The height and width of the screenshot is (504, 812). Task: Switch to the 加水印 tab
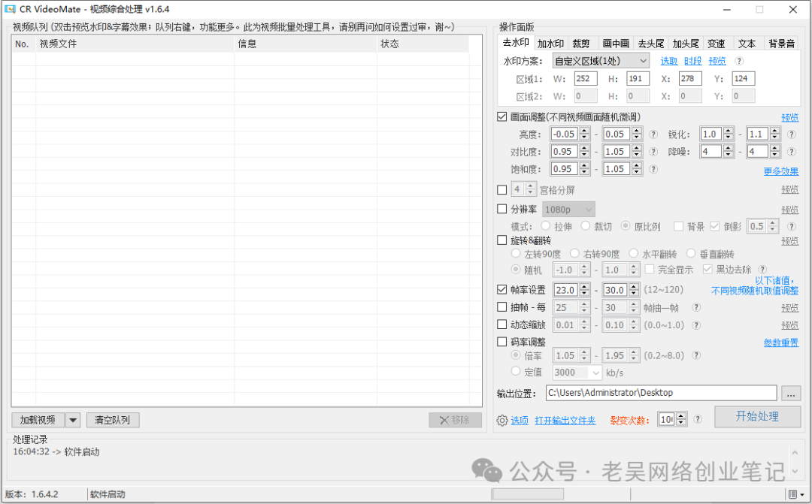click(x=550, y=44)
